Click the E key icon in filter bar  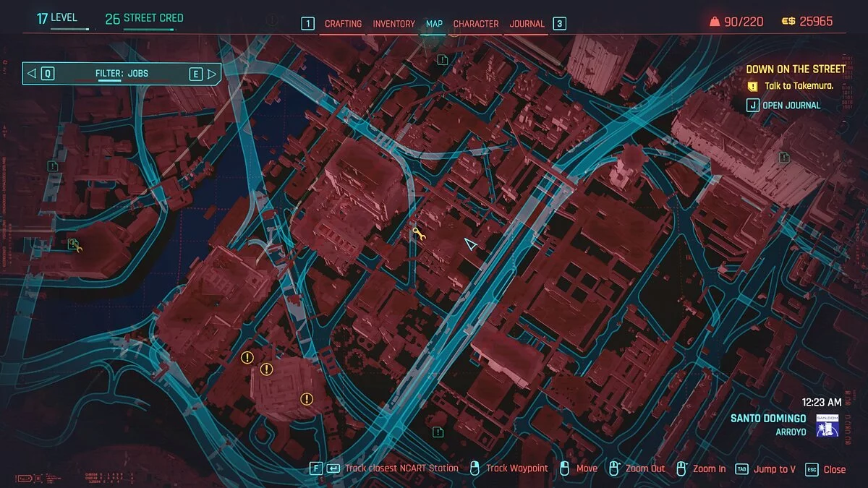click(196, 74)
